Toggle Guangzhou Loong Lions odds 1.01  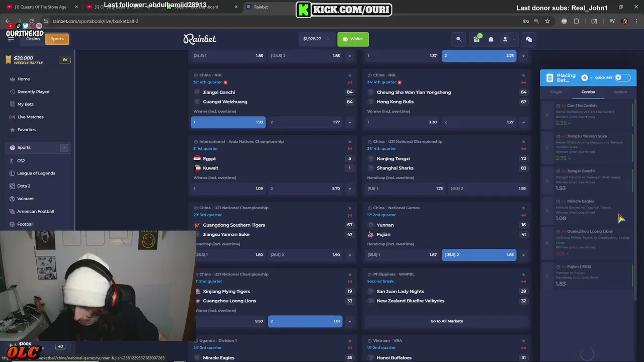point(305,321)
